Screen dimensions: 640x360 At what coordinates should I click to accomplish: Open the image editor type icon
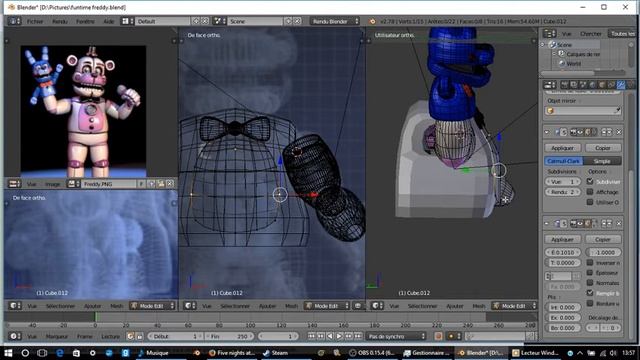click(x=15, y=184)
